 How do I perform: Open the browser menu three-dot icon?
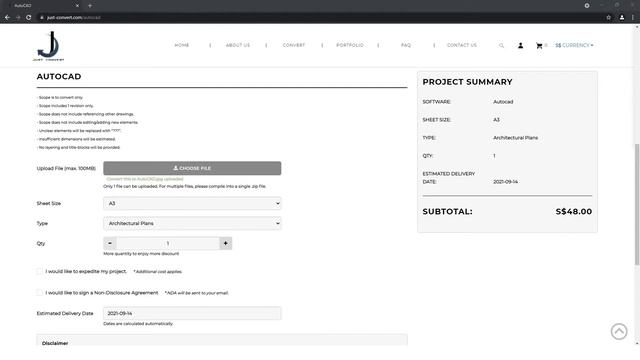click(633, 18)
